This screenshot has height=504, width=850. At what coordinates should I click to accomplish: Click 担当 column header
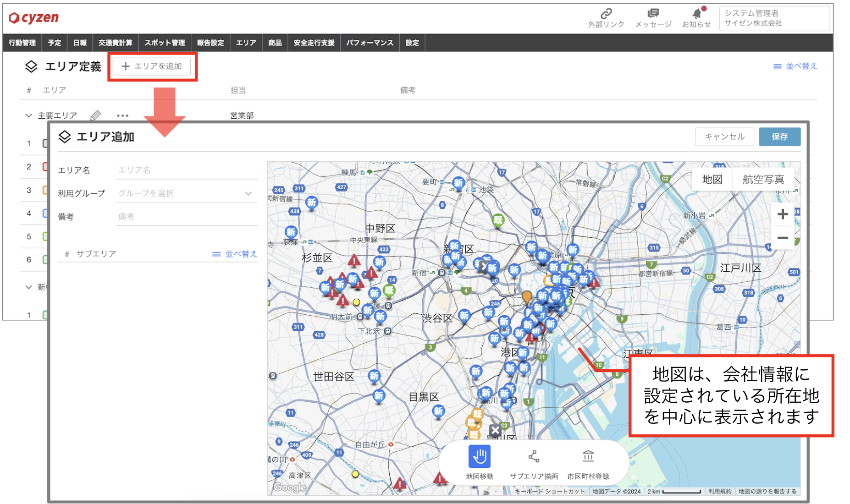pos(238,90)
